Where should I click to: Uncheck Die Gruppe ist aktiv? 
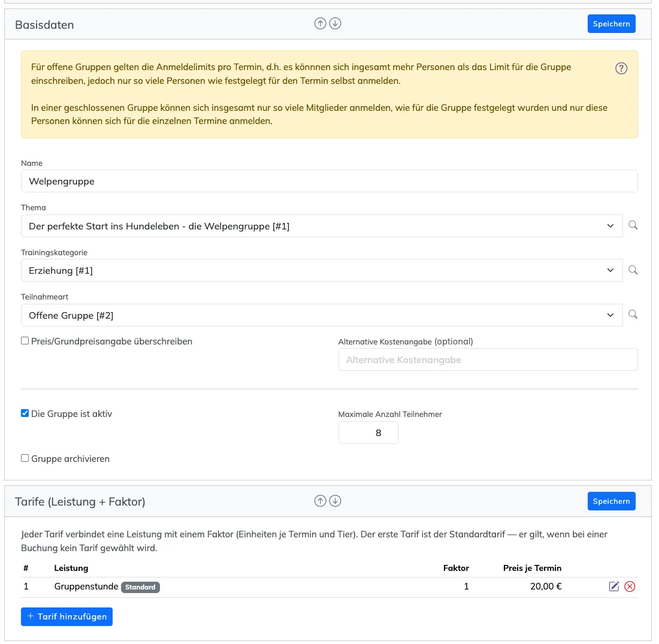click(25, 413)
